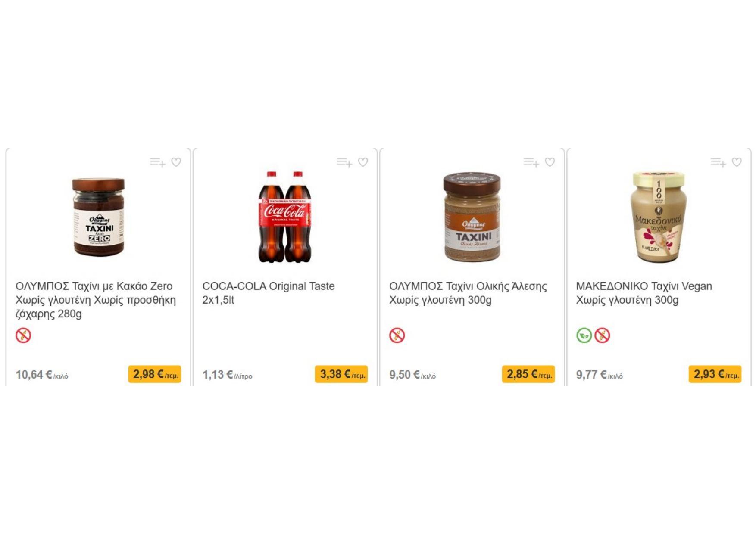Add Olympos Tahini Zero to shopping list
Viewport: 756px width, 534px height.
(x=157, y=162)
